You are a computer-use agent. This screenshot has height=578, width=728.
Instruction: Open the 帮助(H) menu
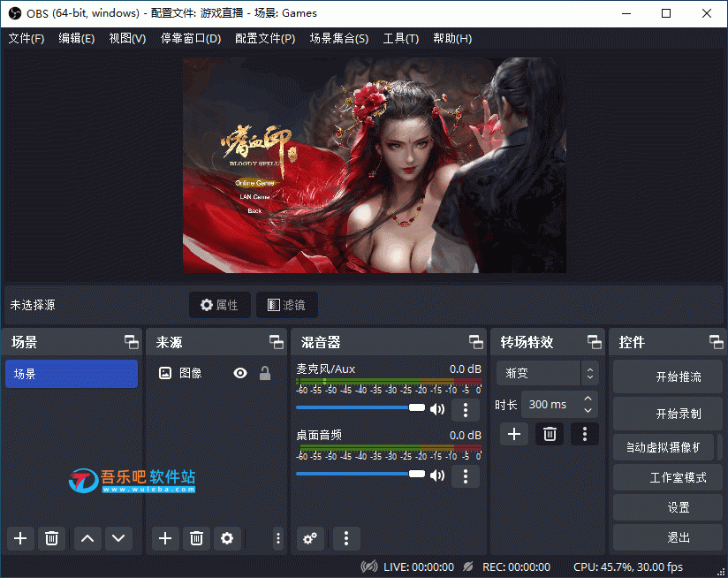[452, 39]
